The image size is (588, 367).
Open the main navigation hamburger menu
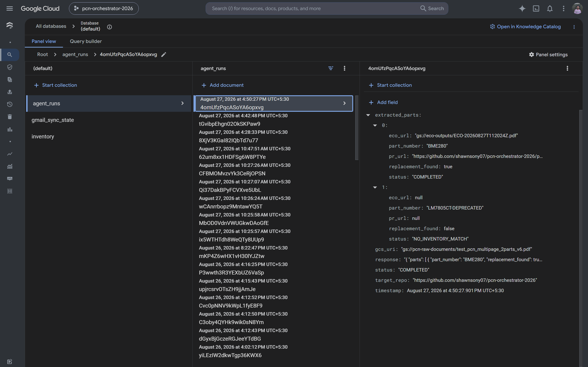point(9,8)
